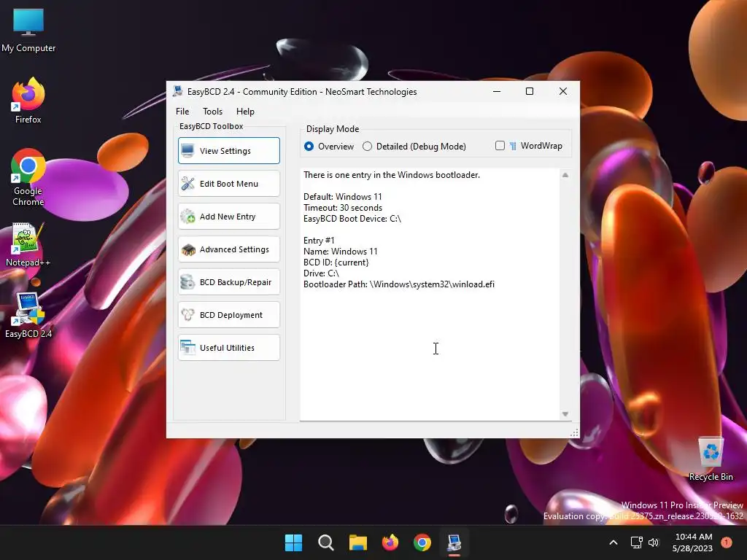
Task: Open the Help menu
Action: click(245, 112)
